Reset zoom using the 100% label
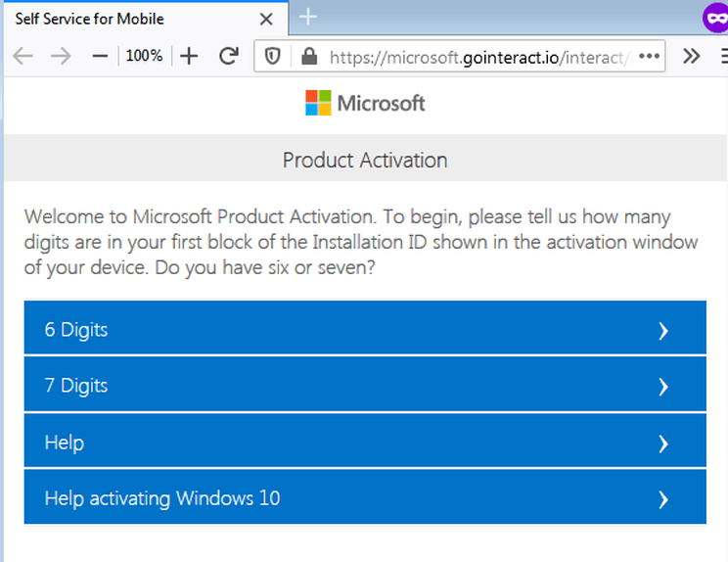Image resolution: width=728 pixels, height=562 pixels. 144,56
